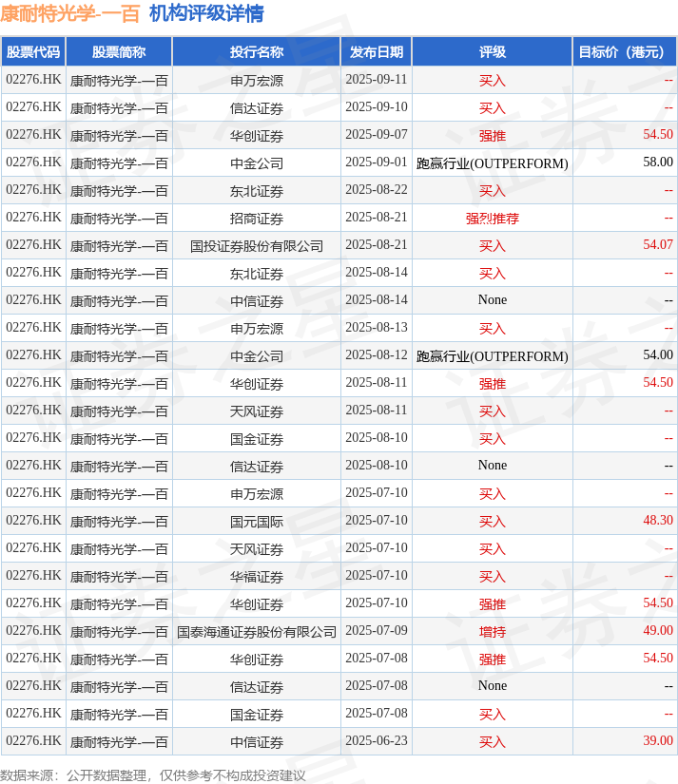Sort by the 发布日期 column header
The image size is (678, 784).
click(376, 52)
